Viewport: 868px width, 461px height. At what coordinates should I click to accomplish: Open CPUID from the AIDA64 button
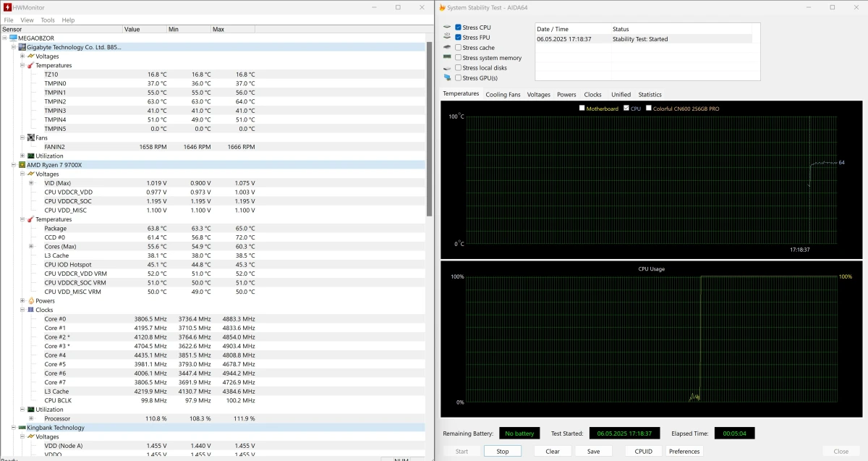644,451
